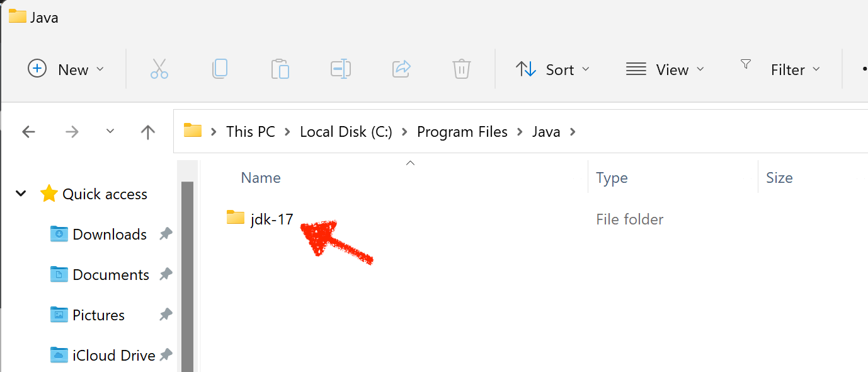This screenshot has height=372, width=868.
Task: Unpin Downloads from Quick access
Action: (x=165, y=234)
